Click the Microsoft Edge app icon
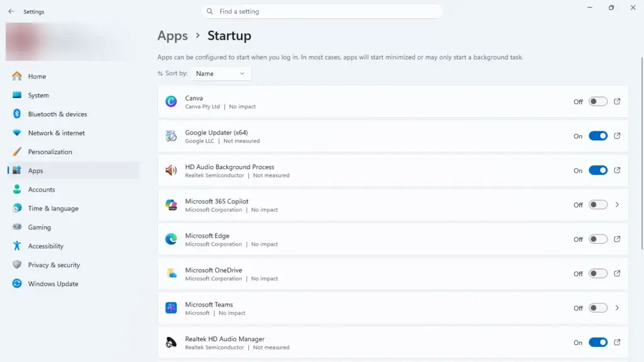The height and width of the screenshot is (362, 644). [171, 239]
